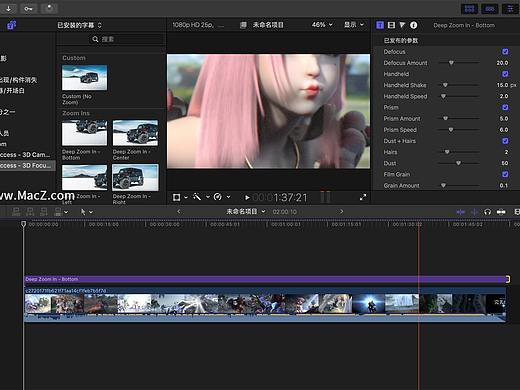Image resolution: width=520 pixels, height=390 pixels.
Task: Click the append clip icon
Action: 44,212
